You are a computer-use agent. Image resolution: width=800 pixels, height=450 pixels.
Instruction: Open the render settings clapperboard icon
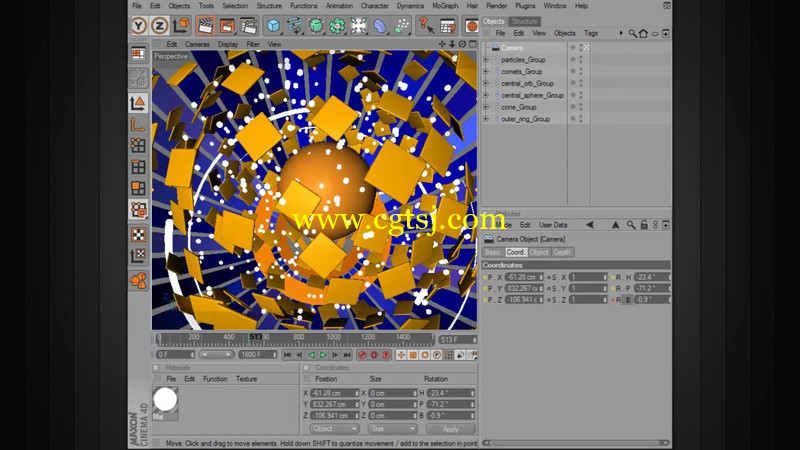point(248,26)
